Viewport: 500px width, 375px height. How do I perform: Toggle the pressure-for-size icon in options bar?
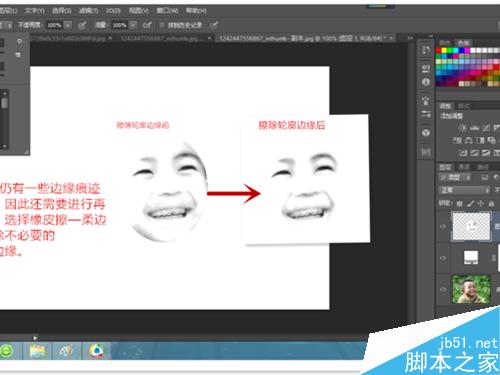pyautogui.click(x=214, y=25)
